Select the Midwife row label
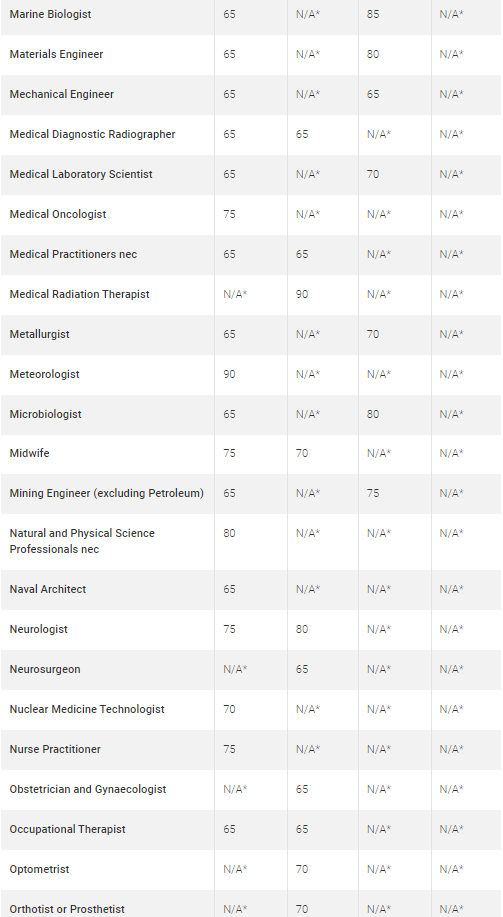Image resolution: width=503 pixels, height=917 pixels. pos(29,453)
